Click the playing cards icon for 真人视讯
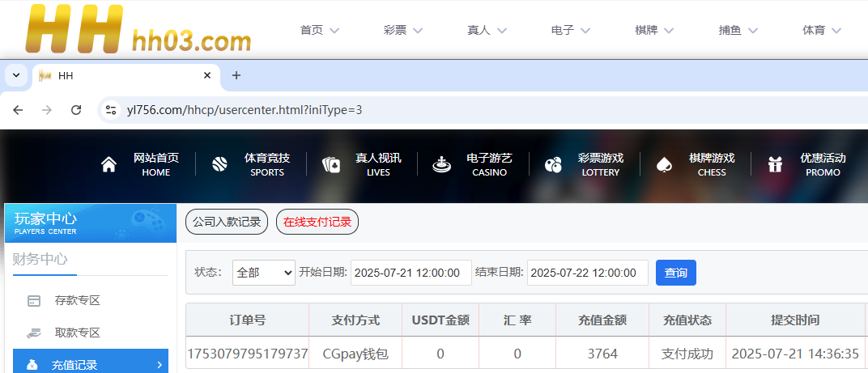The image size is (868, 373). 331,165
